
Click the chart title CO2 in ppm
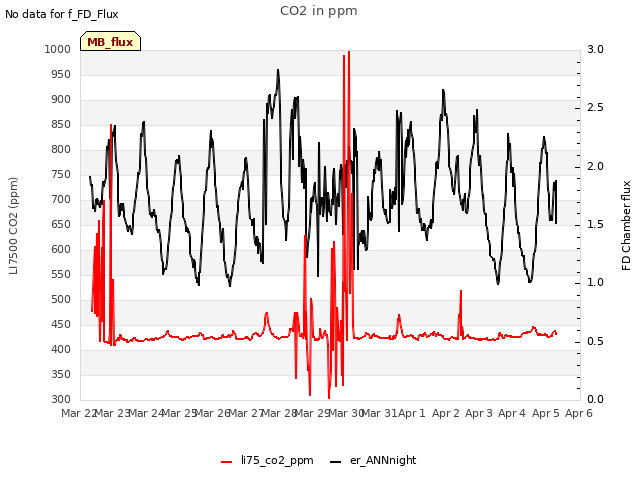tap(319, 11)
